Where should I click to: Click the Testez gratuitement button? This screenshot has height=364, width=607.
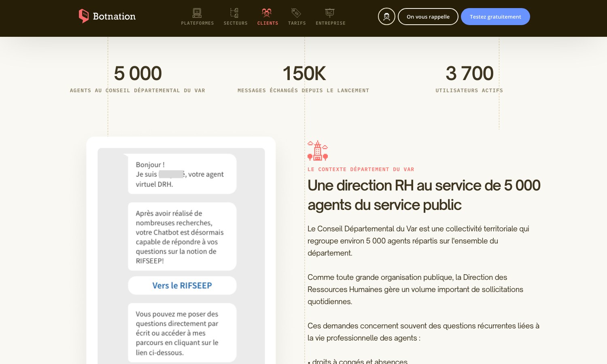[x=495, y=17]
